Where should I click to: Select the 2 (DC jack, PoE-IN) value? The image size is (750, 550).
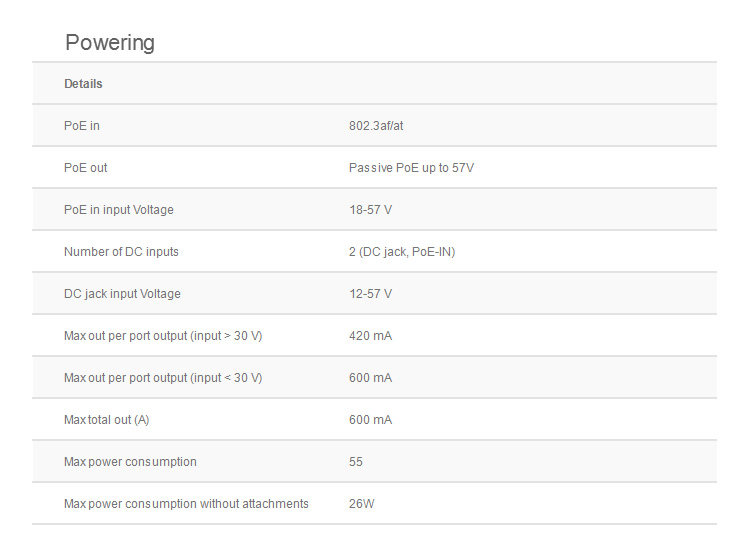click(x=402, y=252)
